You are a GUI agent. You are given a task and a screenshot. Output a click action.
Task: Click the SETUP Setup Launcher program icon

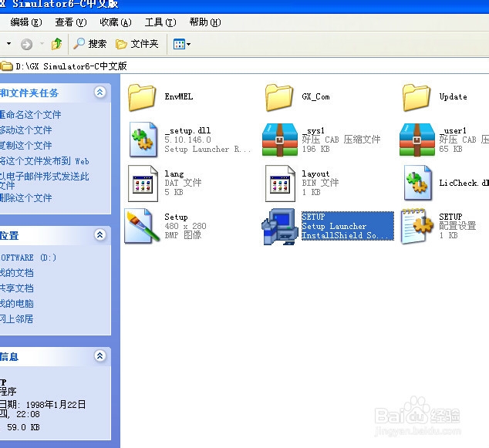278,227
